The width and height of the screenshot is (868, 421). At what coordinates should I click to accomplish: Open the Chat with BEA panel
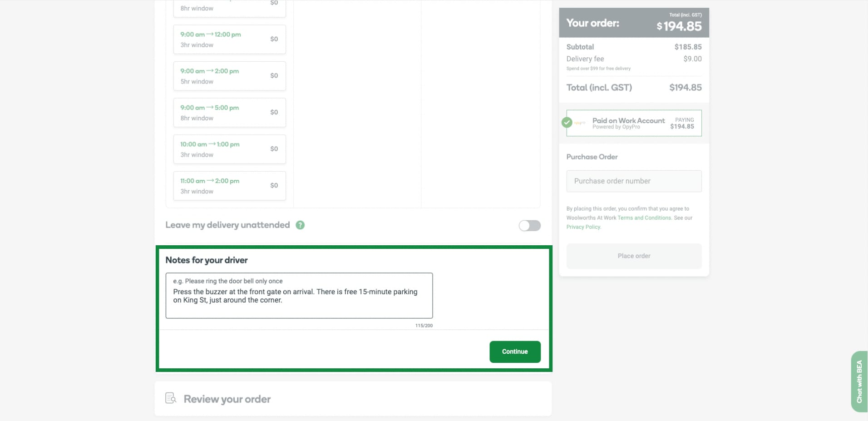click(859, 381)
